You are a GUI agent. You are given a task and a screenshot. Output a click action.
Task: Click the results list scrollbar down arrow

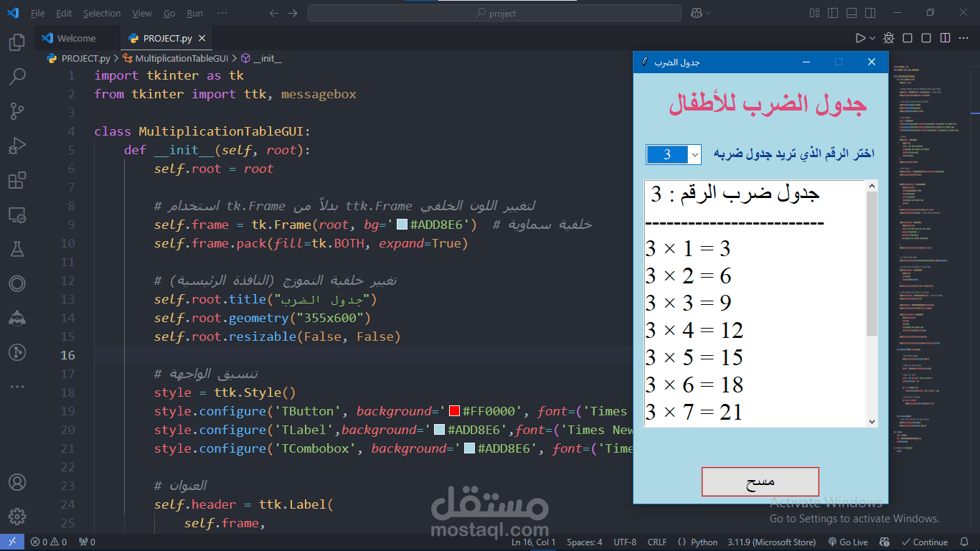872,421
